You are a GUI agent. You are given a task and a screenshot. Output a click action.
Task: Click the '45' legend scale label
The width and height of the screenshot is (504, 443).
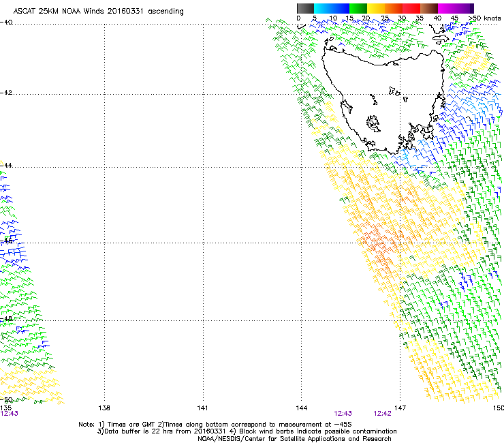point(454,18)
